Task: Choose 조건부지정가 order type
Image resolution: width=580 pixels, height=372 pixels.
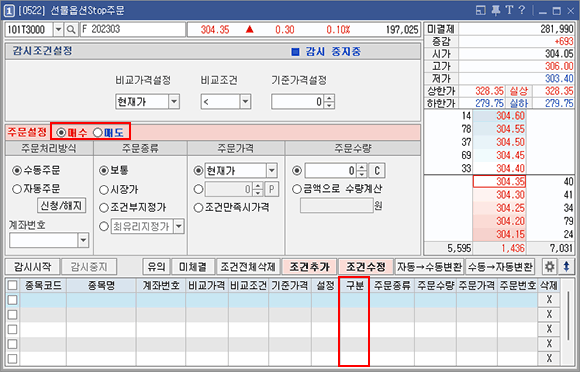Action: [104, 208]
